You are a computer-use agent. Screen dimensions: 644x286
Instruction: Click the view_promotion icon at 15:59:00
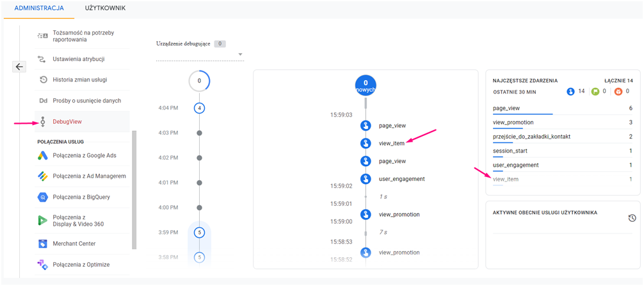pos(366,214)
